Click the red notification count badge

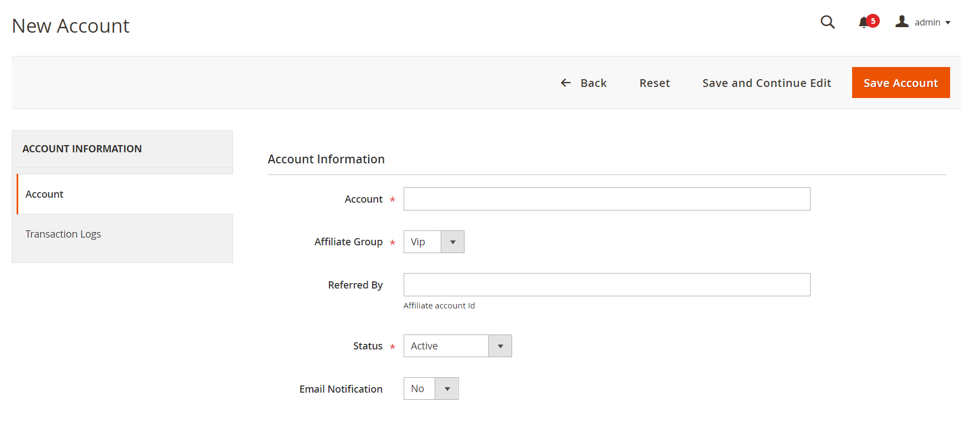[x=873, y=20]
